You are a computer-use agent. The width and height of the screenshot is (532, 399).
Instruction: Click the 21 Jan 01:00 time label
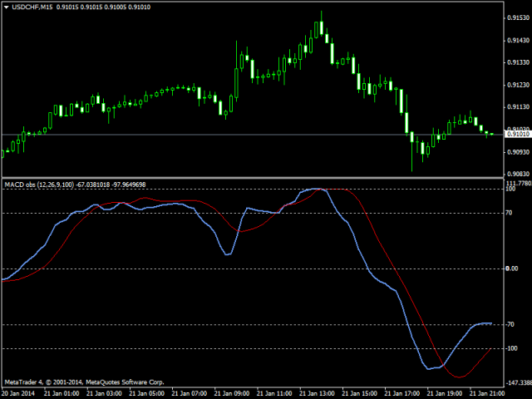pos(62,393)
